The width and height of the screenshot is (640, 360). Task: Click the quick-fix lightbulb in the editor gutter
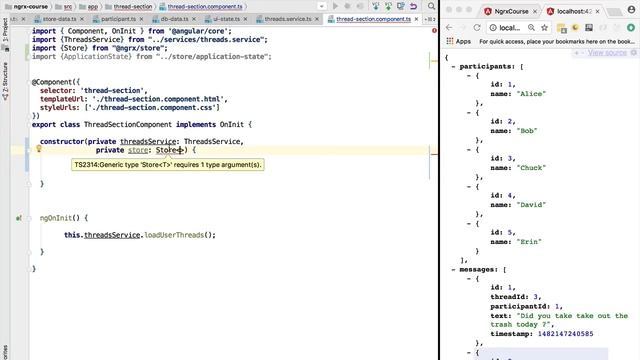[x=39, y=149]
